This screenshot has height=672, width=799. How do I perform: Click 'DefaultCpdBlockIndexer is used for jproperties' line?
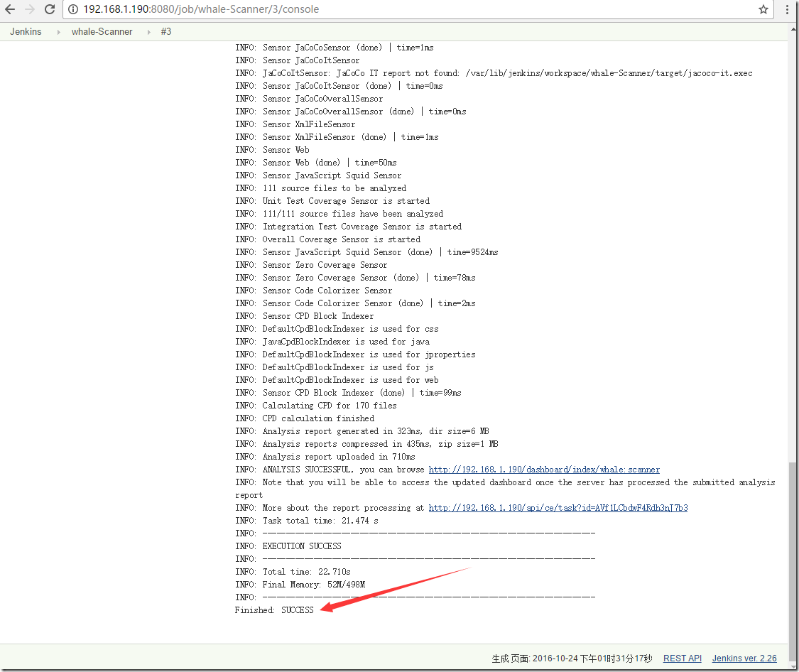tap(355, 354)
